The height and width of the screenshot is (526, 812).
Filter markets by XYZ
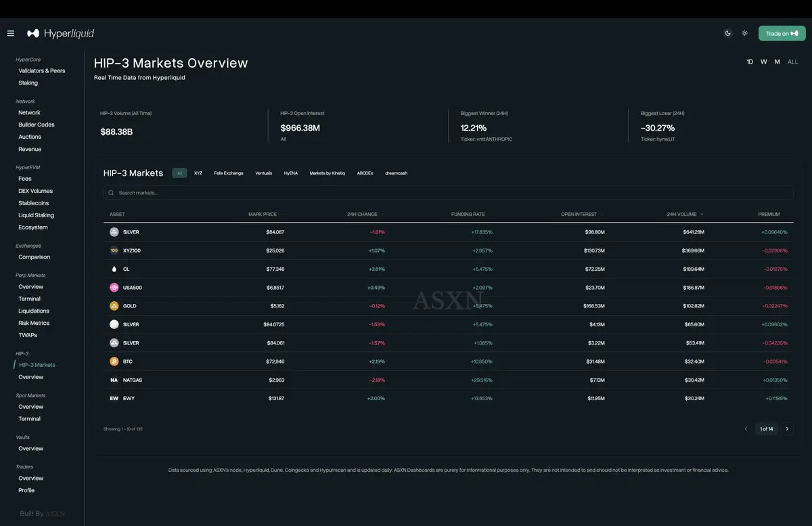coord(198,173)
